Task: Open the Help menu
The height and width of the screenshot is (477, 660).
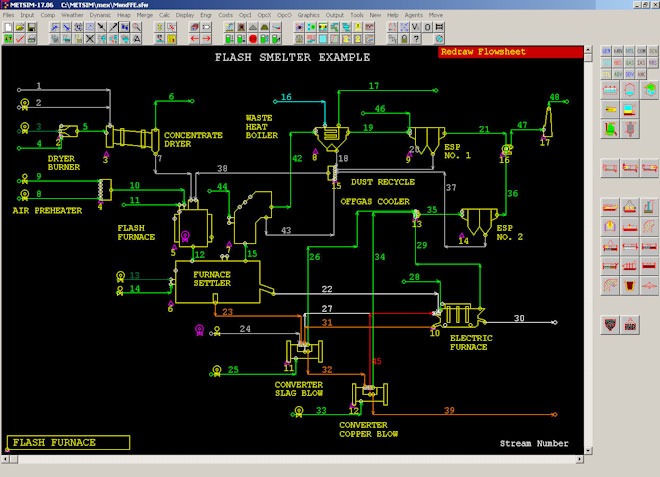Action: point(393,15)
